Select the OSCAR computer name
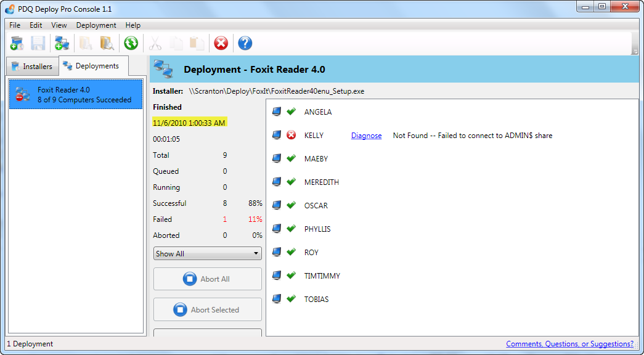Viewport: 644px width, 355px height. [316, 205]
